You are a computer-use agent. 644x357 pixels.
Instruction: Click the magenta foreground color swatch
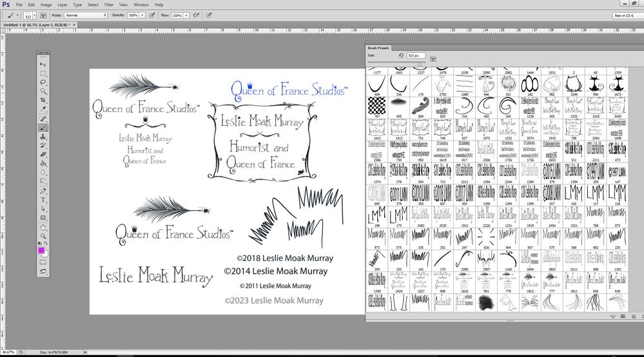(41, 250)
